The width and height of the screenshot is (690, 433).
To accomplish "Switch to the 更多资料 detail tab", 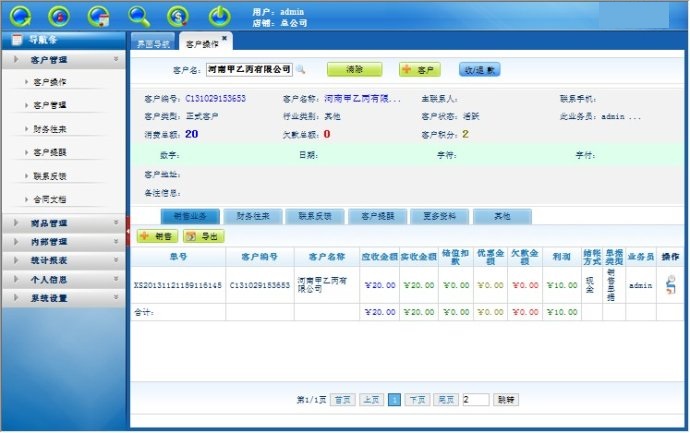I will pyautogui.click(x=440, y=216).
